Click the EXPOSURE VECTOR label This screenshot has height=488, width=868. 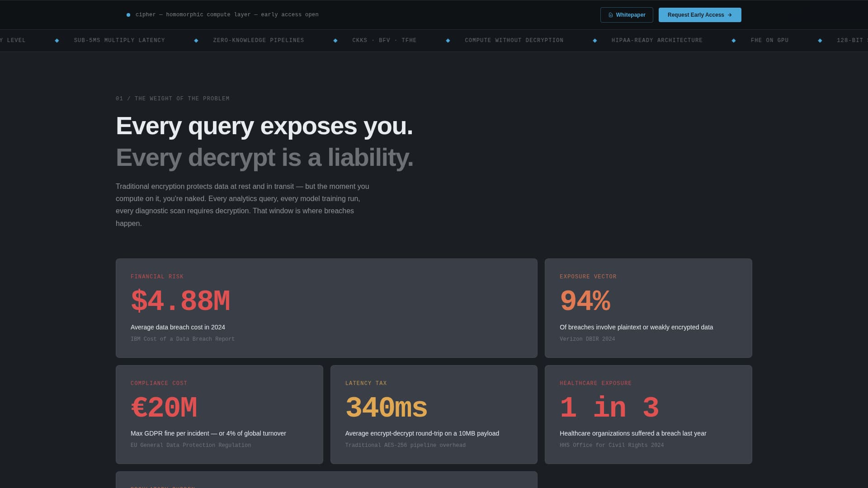(588, 277)
